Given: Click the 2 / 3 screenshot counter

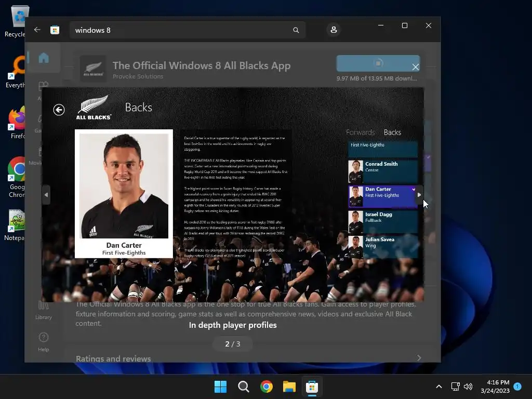Looking at the screenshot, I should 233,344.
